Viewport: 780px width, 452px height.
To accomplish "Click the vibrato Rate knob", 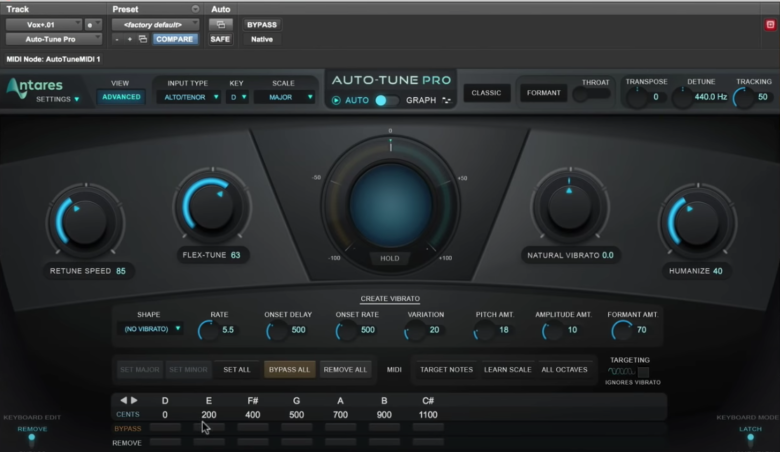I will point(208,330).
